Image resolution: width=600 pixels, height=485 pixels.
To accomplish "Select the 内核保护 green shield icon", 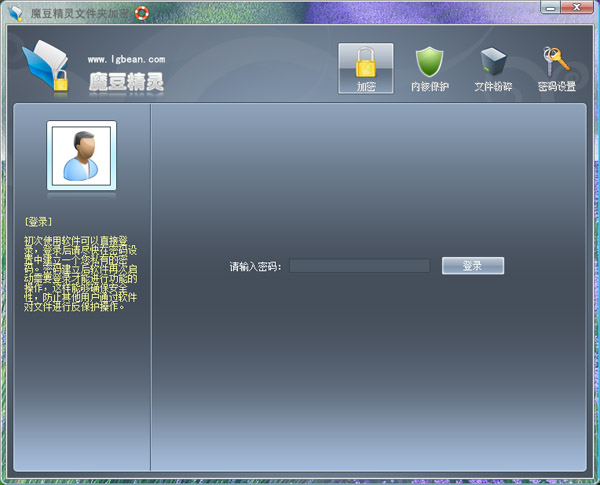I will click(429, 69).
